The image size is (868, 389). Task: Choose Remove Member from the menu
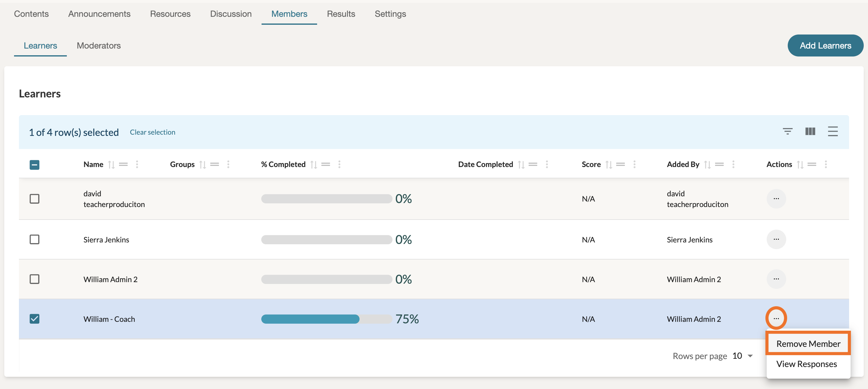click(808, 344)
